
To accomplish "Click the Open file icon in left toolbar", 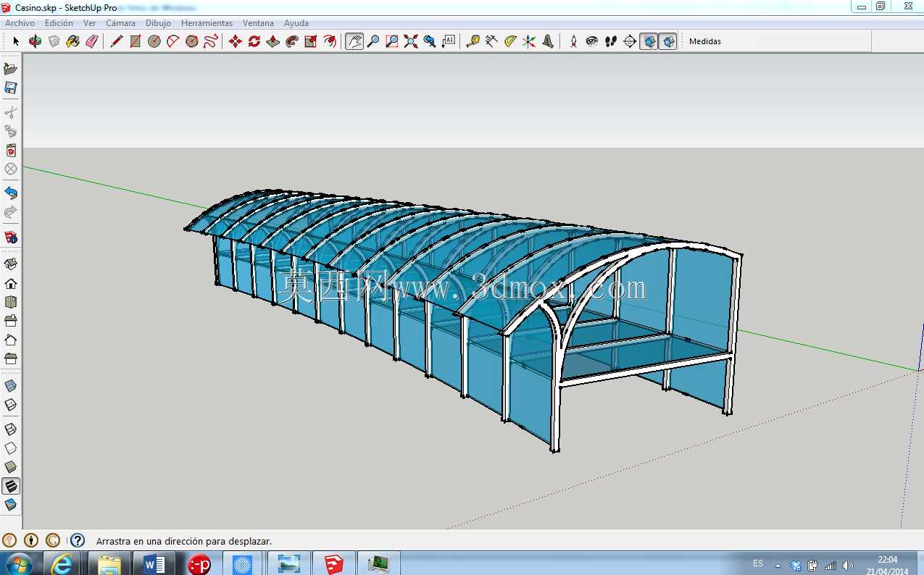I will (11, 69).
